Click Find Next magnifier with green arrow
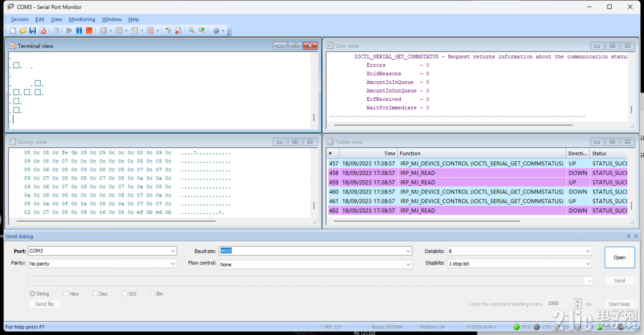This screenshot has width=644, height=335. [x=202, y=30]
